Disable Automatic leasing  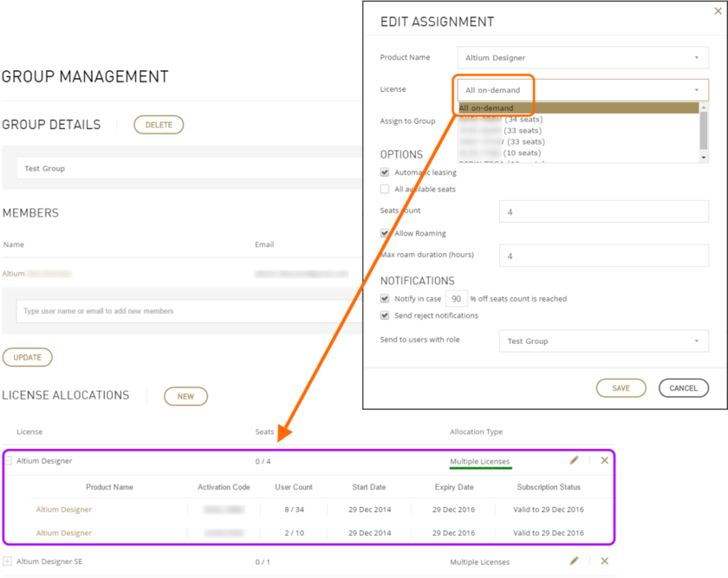(x=385, y=172)
